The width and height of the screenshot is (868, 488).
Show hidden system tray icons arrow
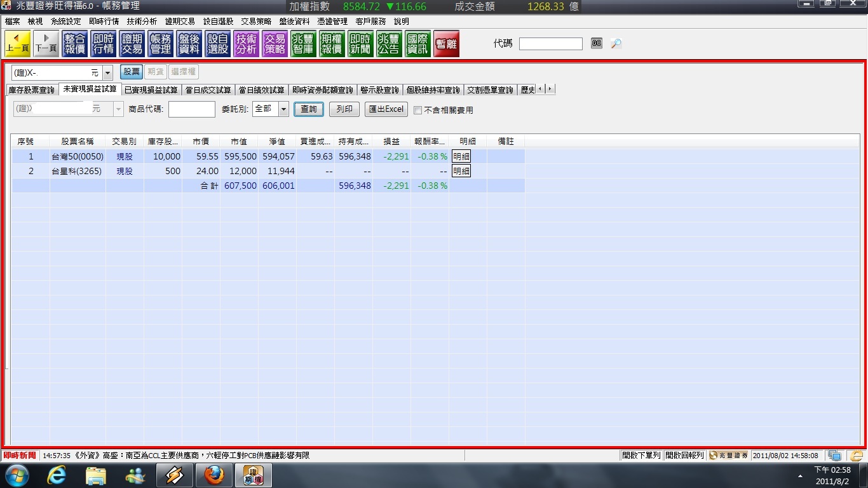[800, 476]
